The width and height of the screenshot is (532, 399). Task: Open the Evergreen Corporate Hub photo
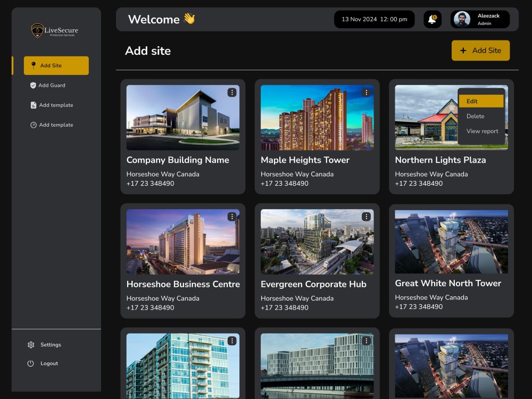click(317, 242)
